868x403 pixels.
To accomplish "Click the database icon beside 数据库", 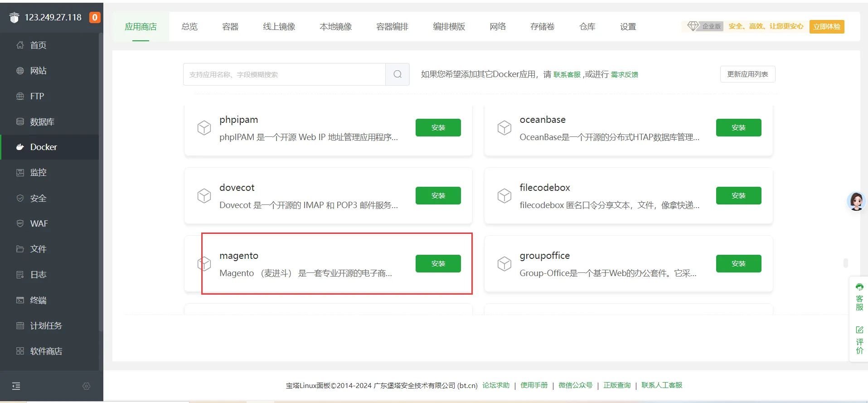I will 20,121.
